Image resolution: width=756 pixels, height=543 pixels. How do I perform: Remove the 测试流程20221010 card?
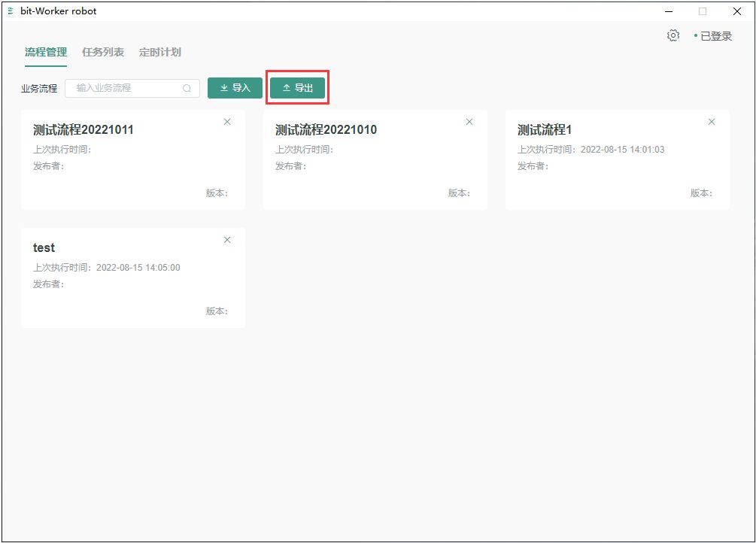[469, 122]
